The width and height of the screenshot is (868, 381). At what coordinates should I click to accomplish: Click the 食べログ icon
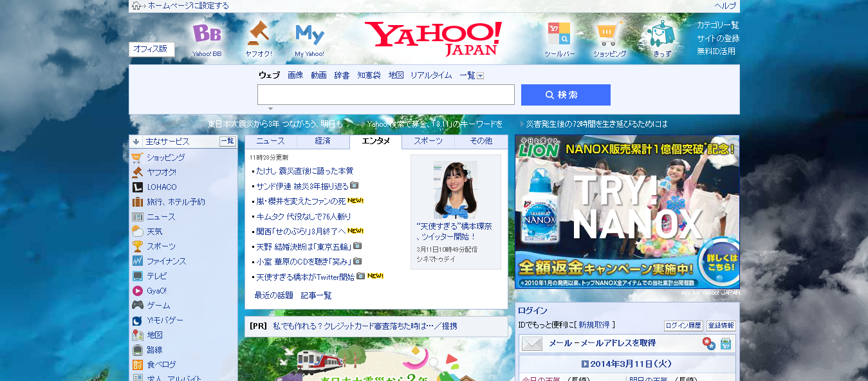pos(137,365)
